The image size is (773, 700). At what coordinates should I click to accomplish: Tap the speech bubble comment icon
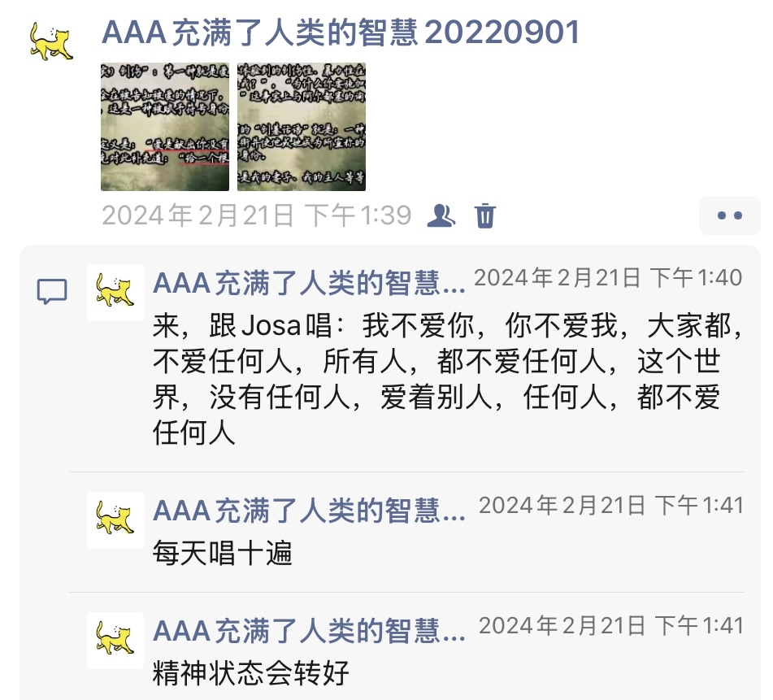[52, 292]
